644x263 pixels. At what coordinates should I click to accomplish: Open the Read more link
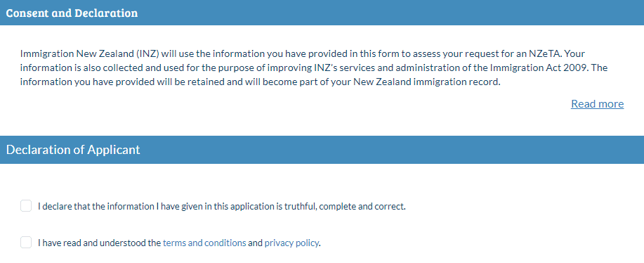(597, 104)
